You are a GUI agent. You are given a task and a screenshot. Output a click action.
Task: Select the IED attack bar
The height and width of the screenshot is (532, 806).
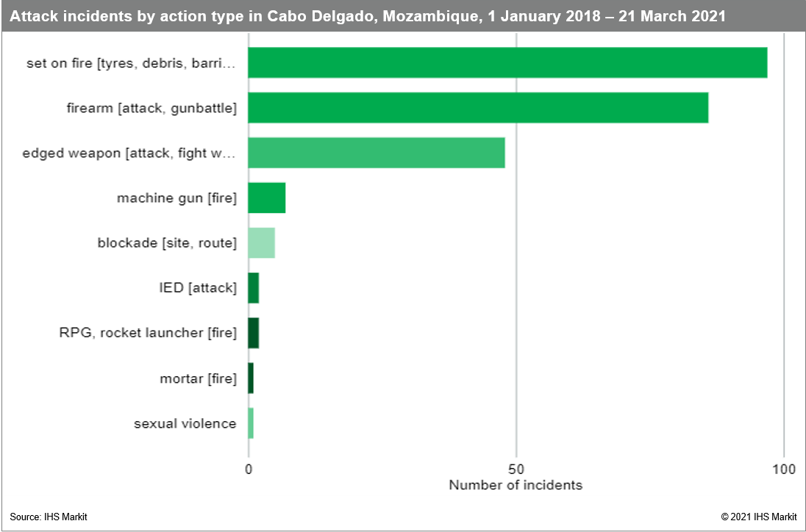pos(254,288)
